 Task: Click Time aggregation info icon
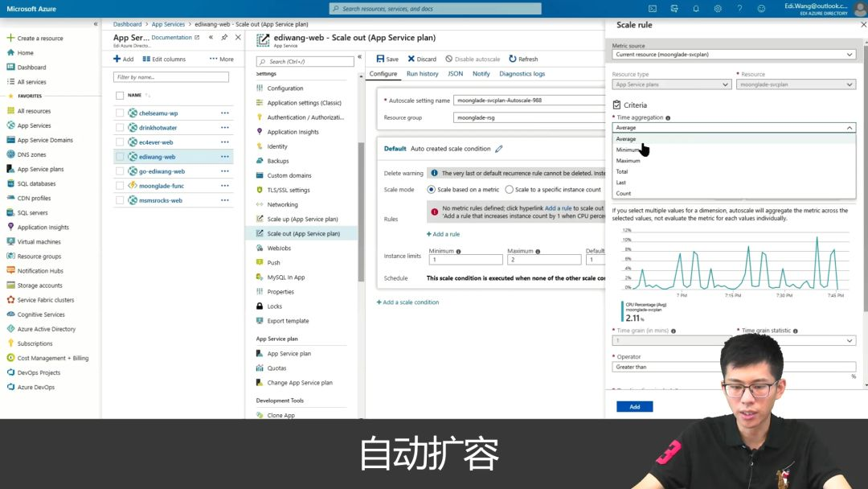pos(668,118)
